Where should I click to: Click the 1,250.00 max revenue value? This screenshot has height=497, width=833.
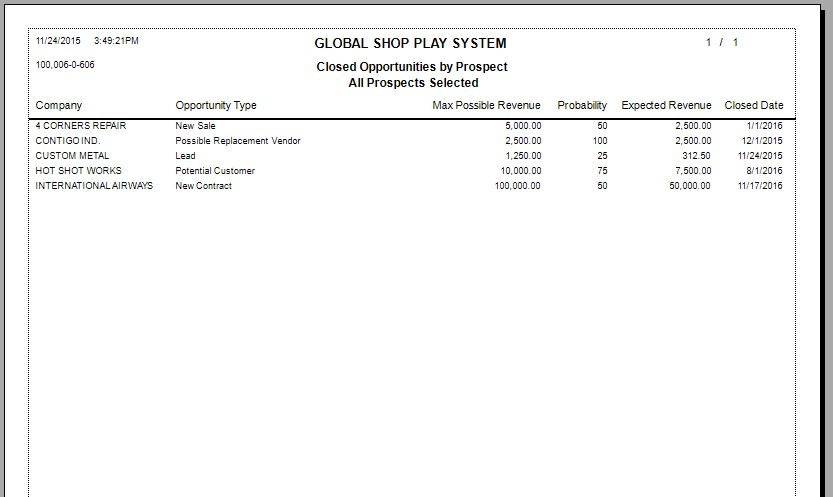[523, 156]
